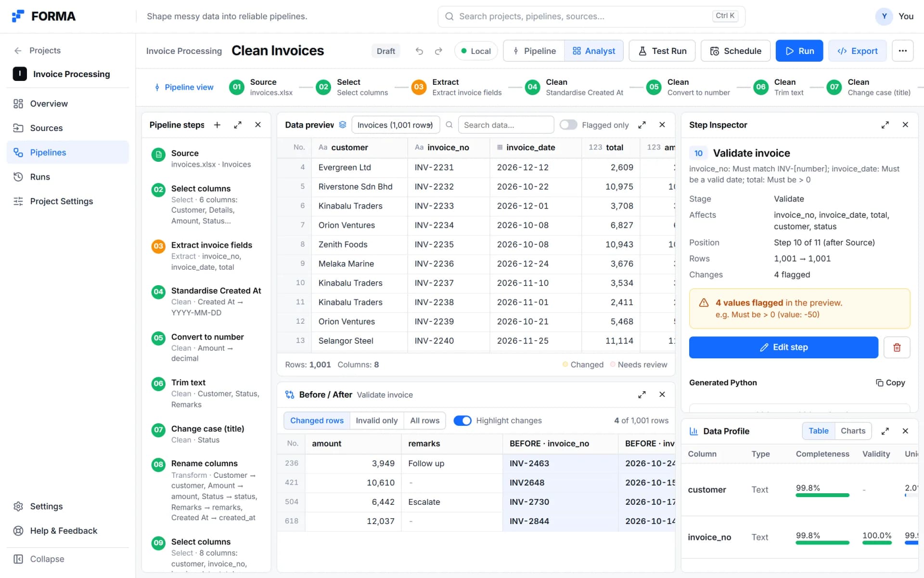Open the You user account menu

tap(895, 16)
